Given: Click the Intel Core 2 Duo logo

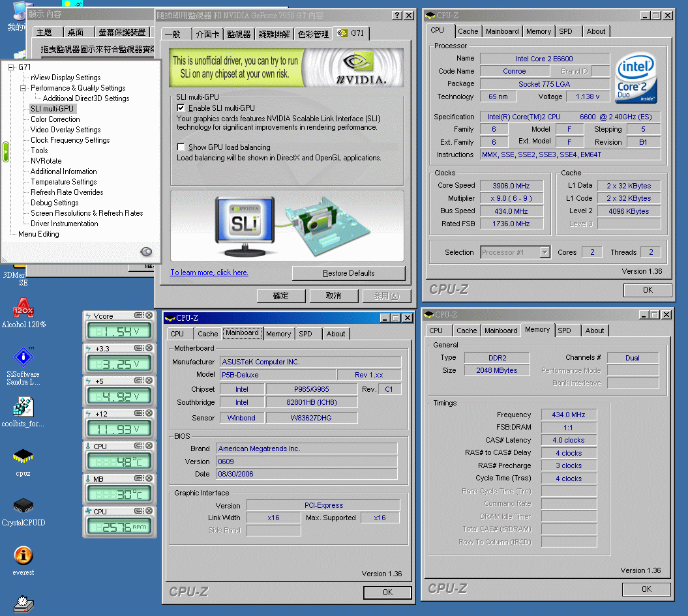Looking at the screenshot, I should (636, 78).
